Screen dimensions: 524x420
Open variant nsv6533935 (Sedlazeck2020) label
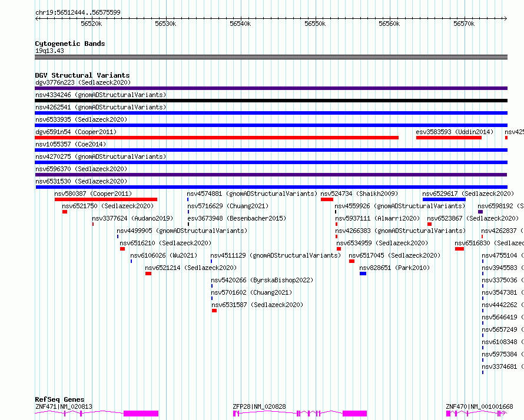tap(81, 119)
